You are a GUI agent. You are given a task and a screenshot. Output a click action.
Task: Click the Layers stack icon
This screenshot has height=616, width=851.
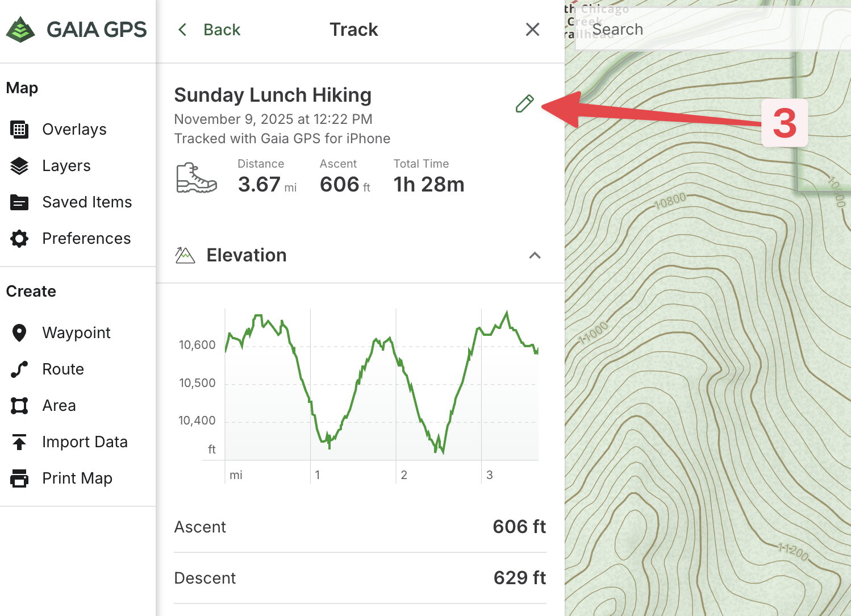pyautogui.click(x=19, y=166)
